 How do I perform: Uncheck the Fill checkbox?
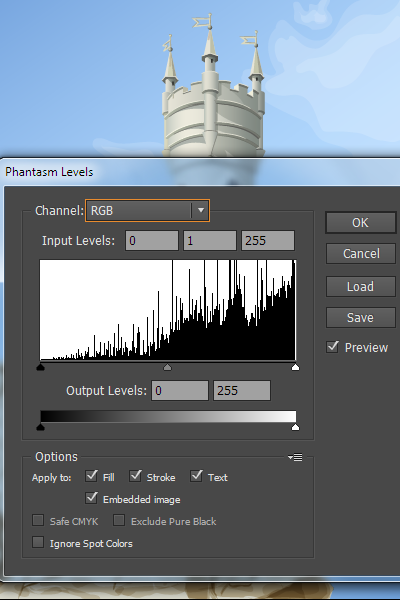pyautogui.click(x=91, y=476)
